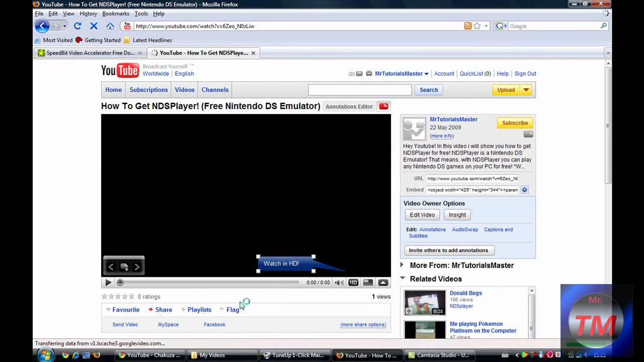Close the SpeedBit Video Accelerator tab
This screenshot has width=644, height=362.
point(140,53)
